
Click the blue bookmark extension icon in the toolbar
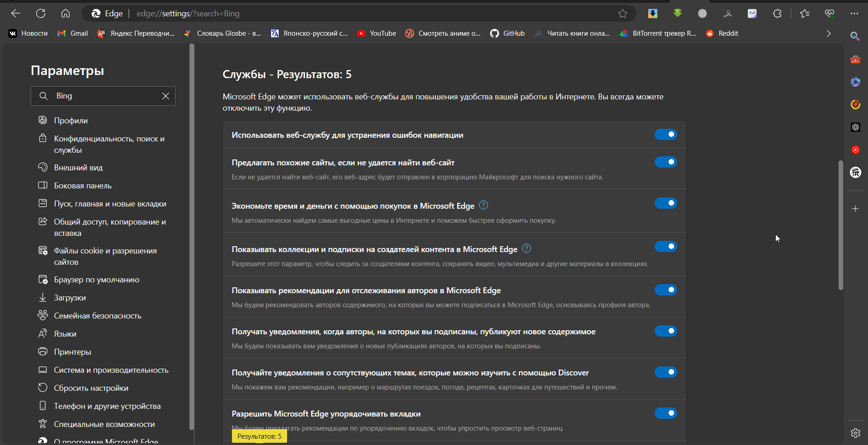pyautogui.click(x=652, y=14)
